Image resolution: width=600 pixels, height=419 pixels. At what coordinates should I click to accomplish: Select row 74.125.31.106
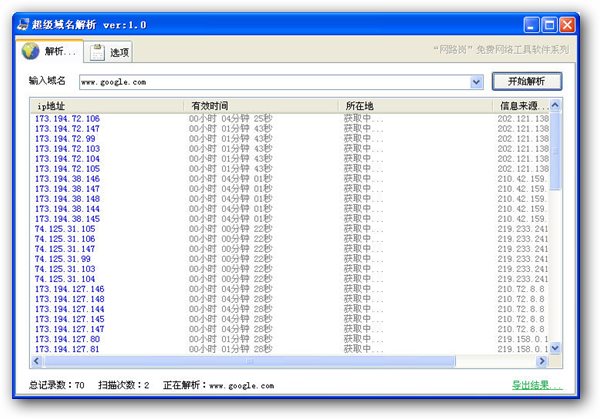(290, 239)
